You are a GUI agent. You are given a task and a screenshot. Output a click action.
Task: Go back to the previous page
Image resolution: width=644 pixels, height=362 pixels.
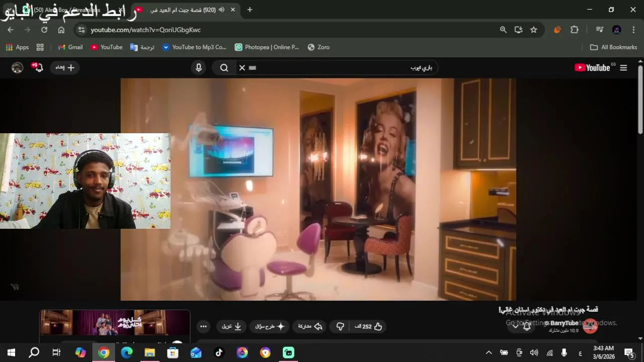pos(11,30)
